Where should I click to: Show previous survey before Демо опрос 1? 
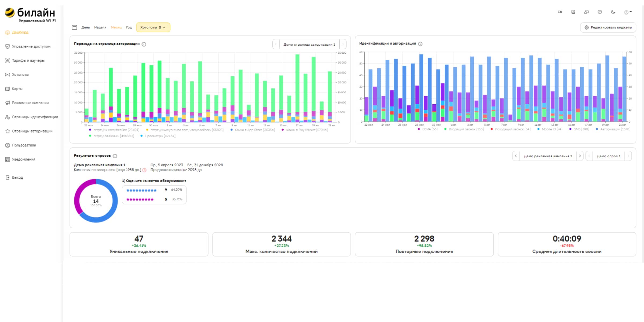(x=589, y=156)
